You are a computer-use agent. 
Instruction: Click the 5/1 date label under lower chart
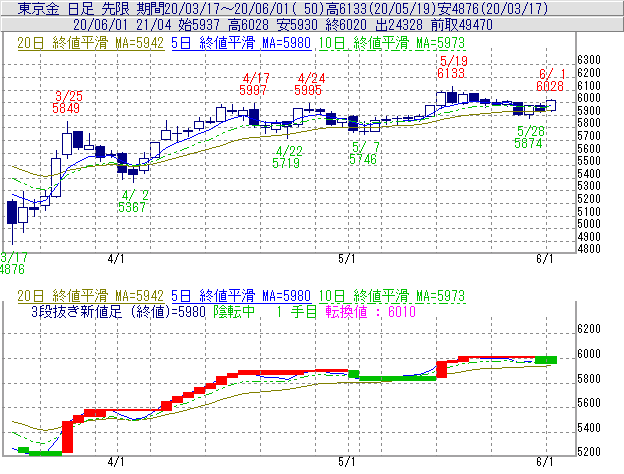[347, 462]
